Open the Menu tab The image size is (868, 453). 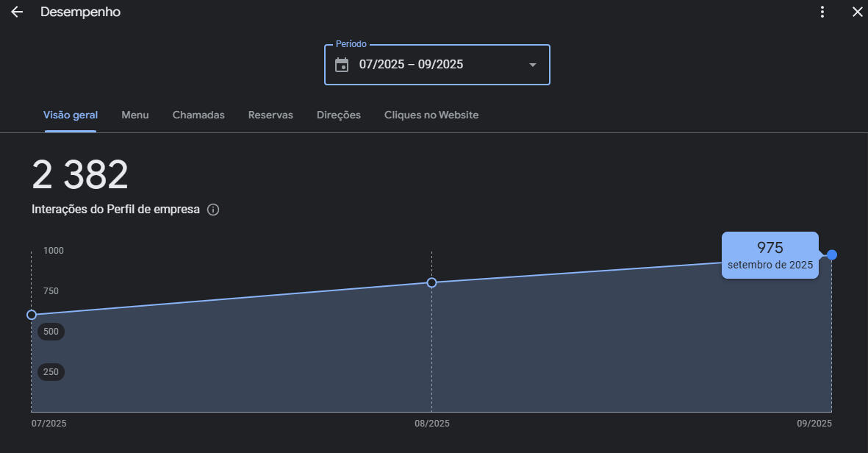point(135,115)
